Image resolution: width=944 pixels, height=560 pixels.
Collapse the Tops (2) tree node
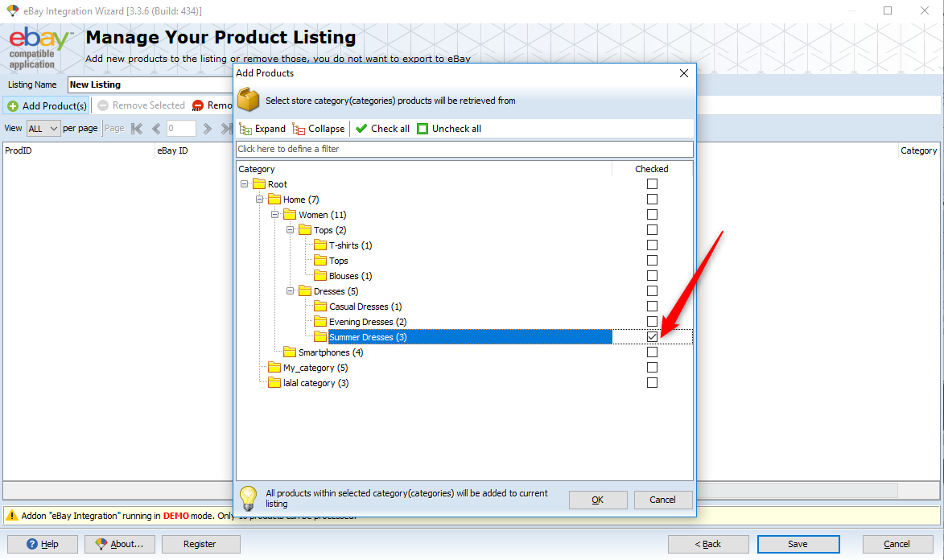coord(291,230)
